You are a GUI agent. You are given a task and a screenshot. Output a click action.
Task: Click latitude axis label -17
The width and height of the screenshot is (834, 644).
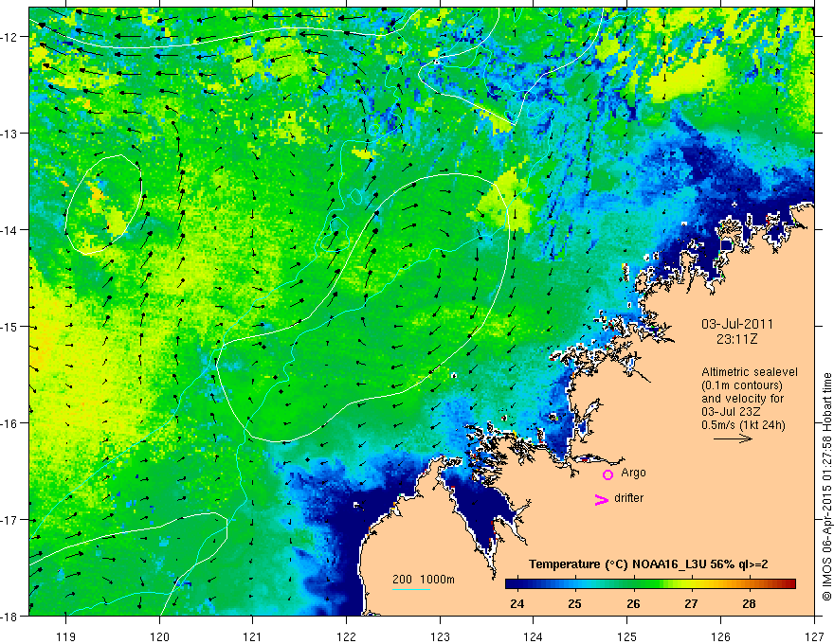point(10,520)
